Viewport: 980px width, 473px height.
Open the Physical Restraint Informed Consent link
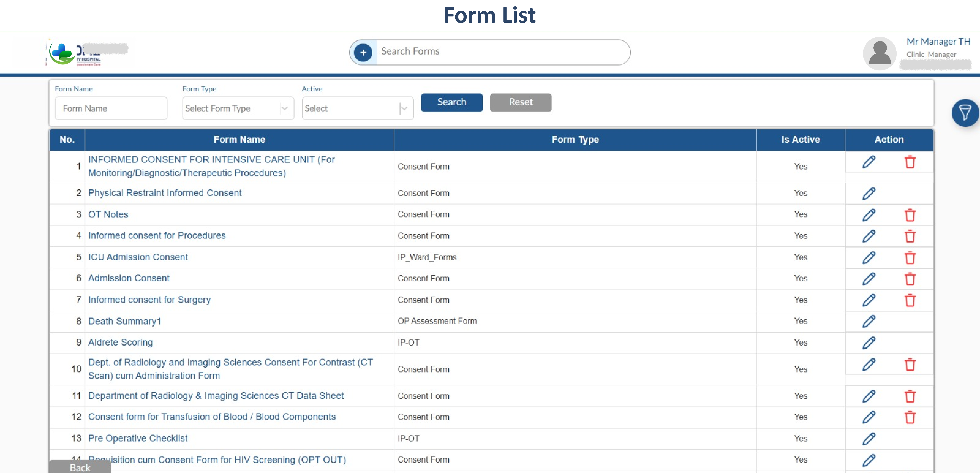[165, 193]
